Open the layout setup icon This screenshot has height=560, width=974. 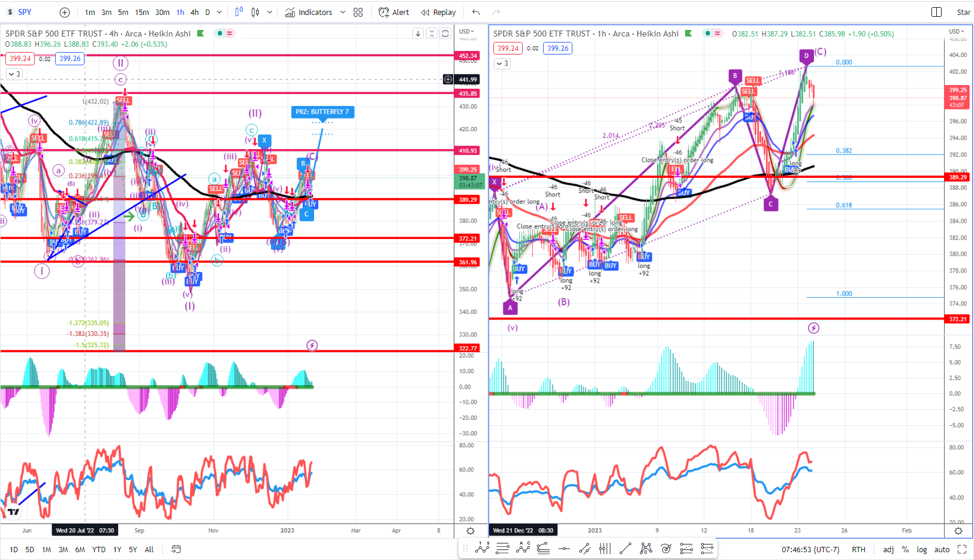937,12
